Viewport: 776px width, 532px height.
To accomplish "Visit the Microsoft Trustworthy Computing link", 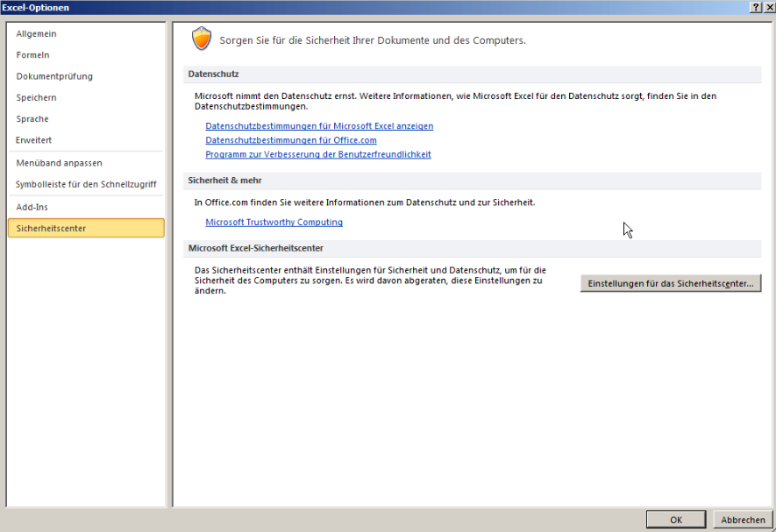I will (x=274, y=223).
